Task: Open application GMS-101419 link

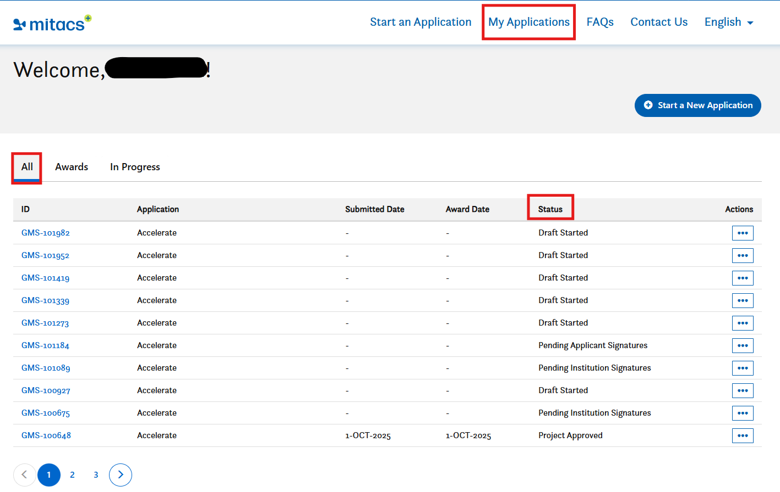Action: point(45,278)
